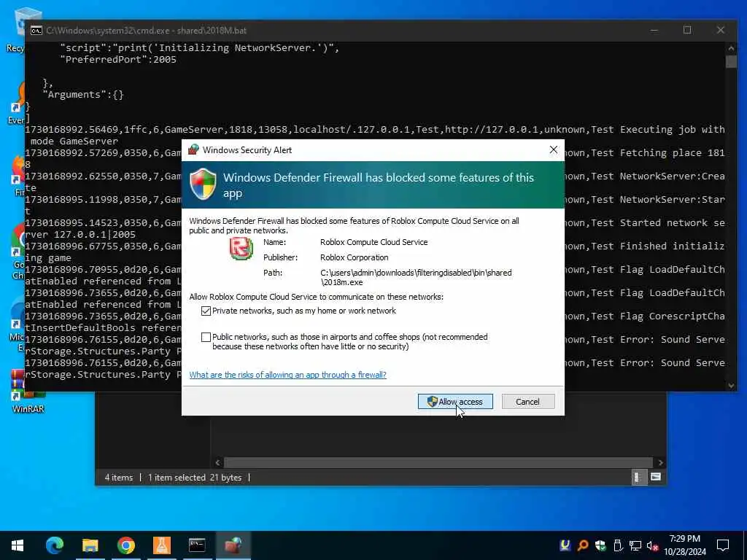The height and width of the screenshot is (560, 747).
Task: Maximize the cmd.exe window
Action: 687,30
